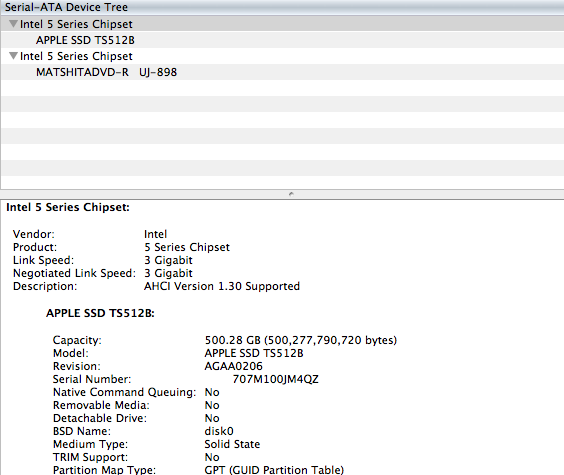Click the split pane divider handle

[291, 194]
